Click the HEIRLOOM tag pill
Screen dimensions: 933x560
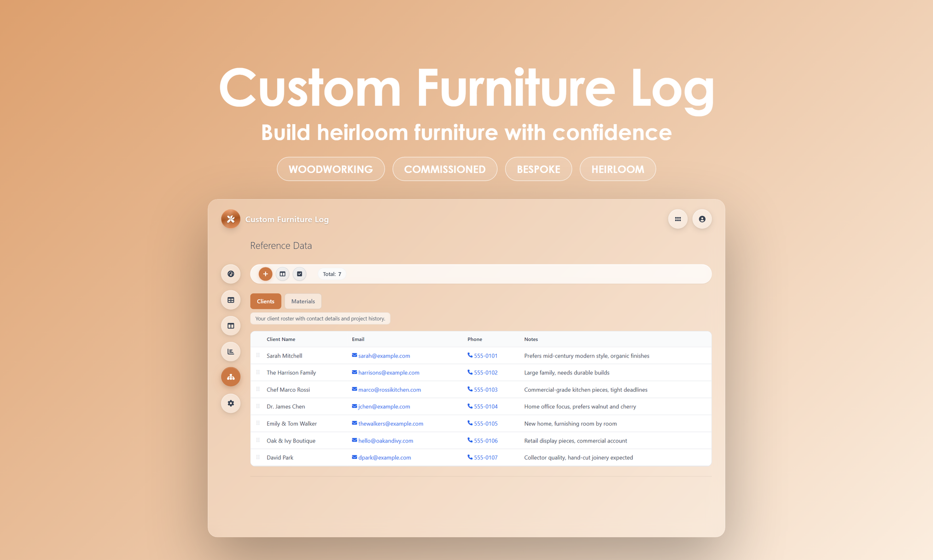coord(618,169)
